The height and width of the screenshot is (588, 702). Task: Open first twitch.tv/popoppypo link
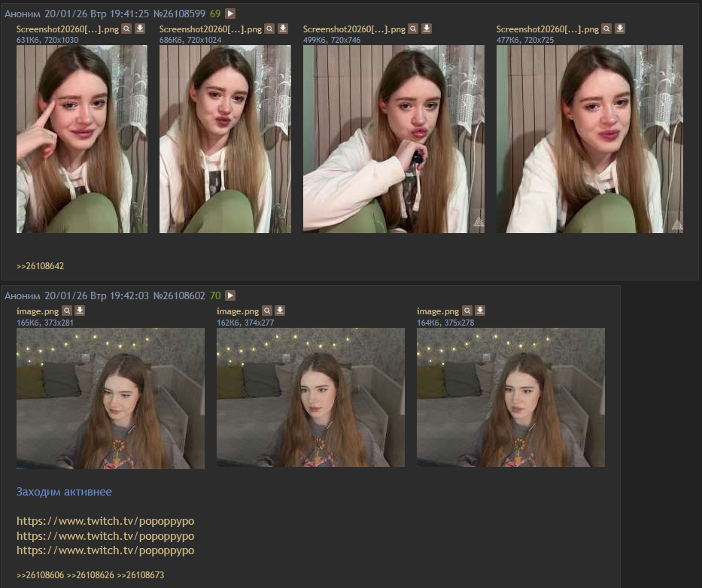click(105, 521)
